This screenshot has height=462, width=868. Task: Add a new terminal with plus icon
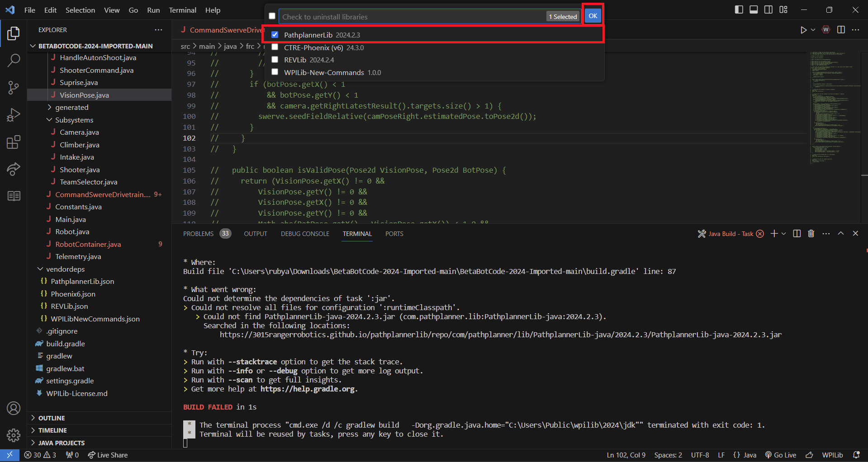774,234
